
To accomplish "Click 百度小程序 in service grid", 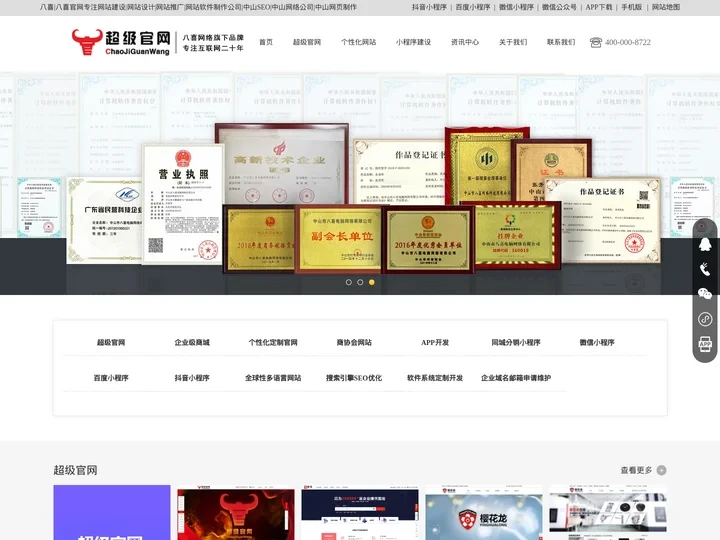I will point(111,378).
